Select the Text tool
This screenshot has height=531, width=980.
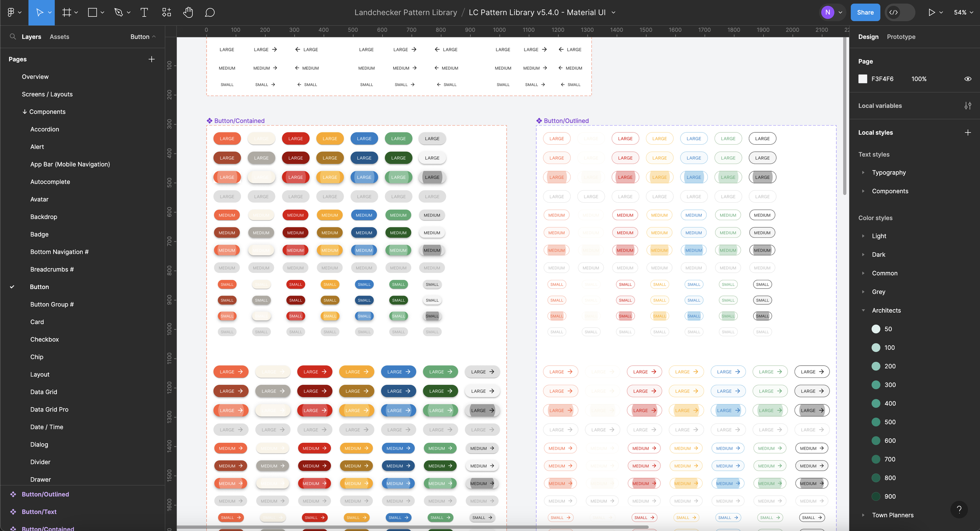pyautogui.click(x=143, y=12)
